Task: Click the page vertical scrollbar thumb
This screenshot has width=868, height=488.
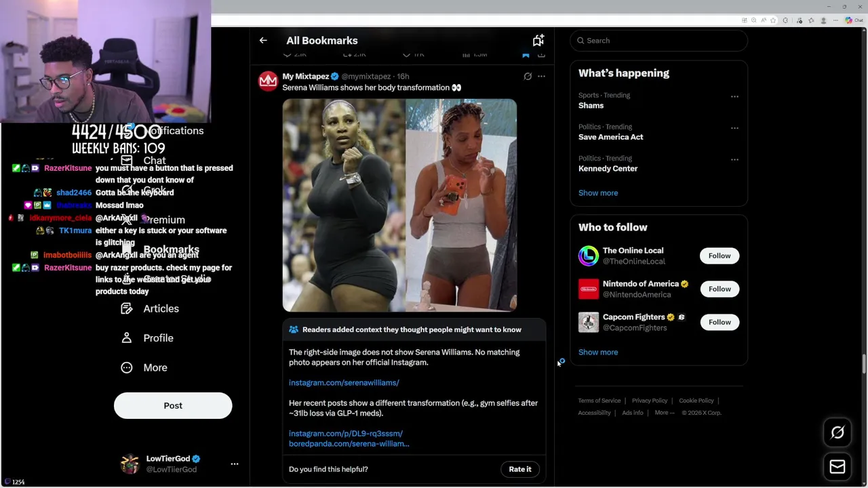Action: point(864,363)
